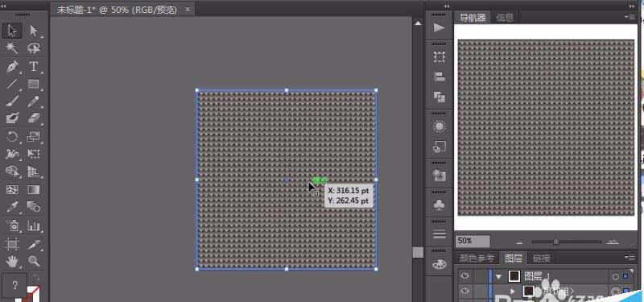This screenshot has height=302, width=644.
Task: Select the Gradient tool
Action: tap(34, 190)
